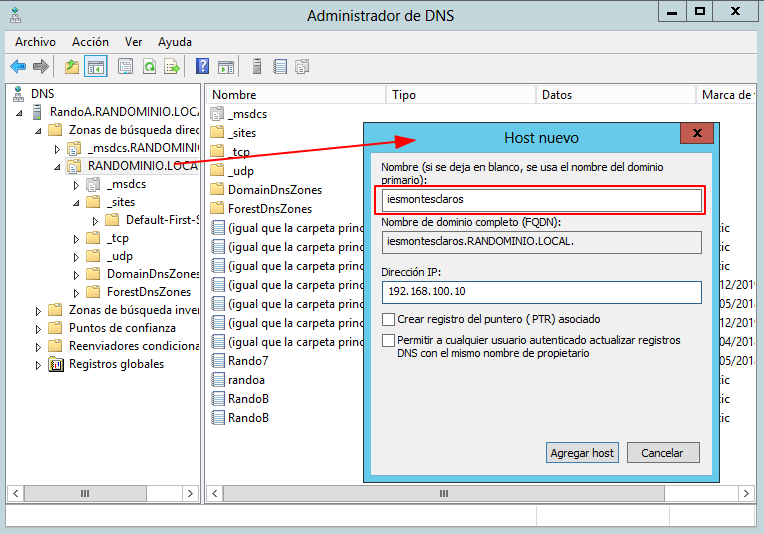The width and height of the screenshot is (764, 534).
Task: Toggle the Action pane toolbar icon
Action: (x=226, y=66)
